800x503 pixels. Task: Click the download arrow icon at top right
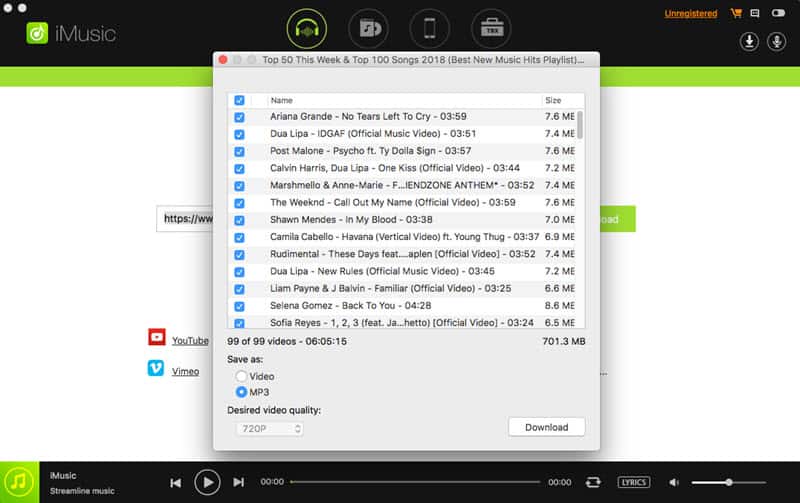click(749, 41)
